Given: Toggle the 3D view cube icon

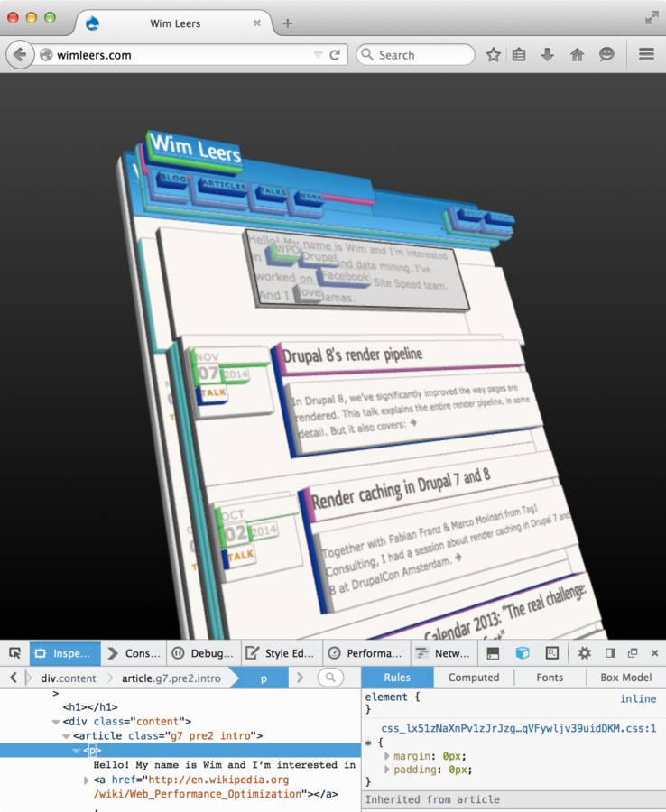Looking at the screenshot, I should 523,653.
